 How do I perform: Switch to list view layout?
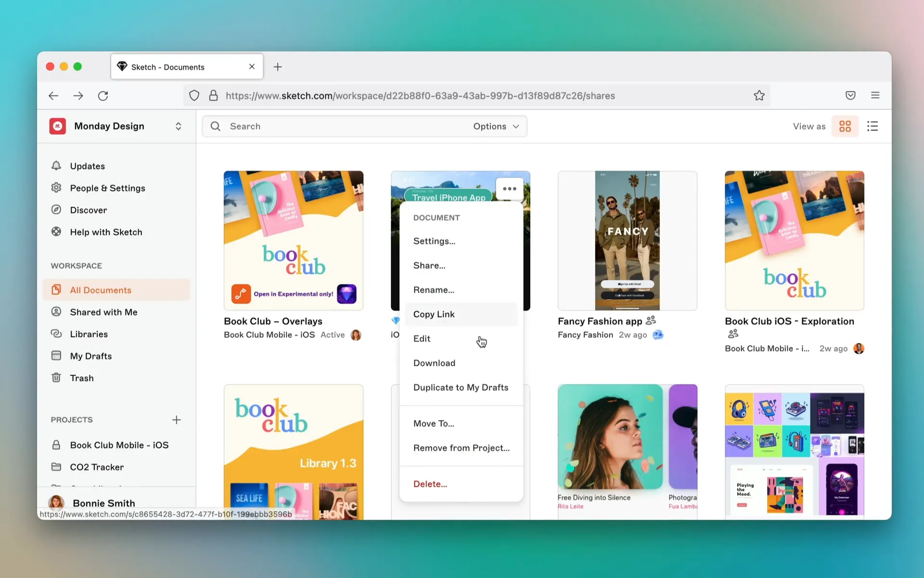pos(873,126)
